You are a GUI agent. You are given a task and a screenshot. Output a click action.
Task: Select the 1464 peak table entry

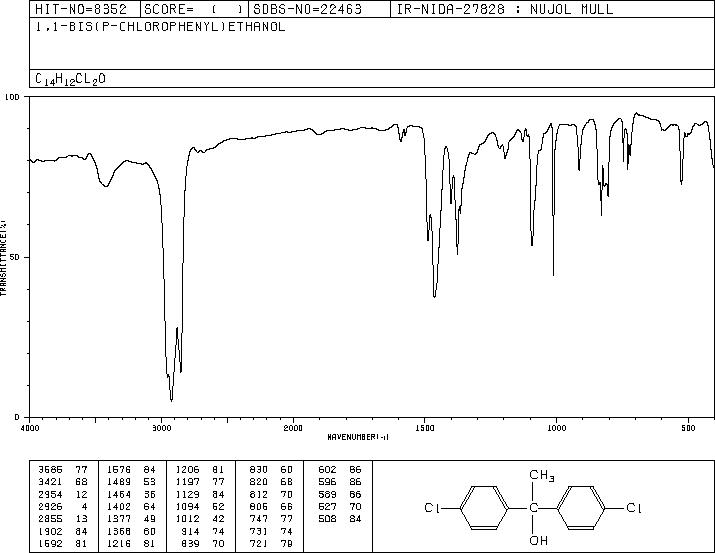(x=131, y=494)
